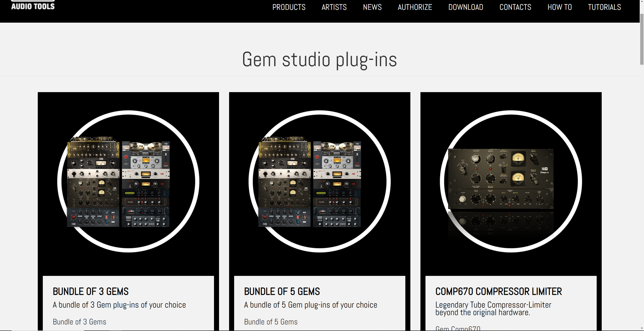The image size is (644, 331).
Task: Open the DOWNLOAD page link
Action: pos(465,7)
